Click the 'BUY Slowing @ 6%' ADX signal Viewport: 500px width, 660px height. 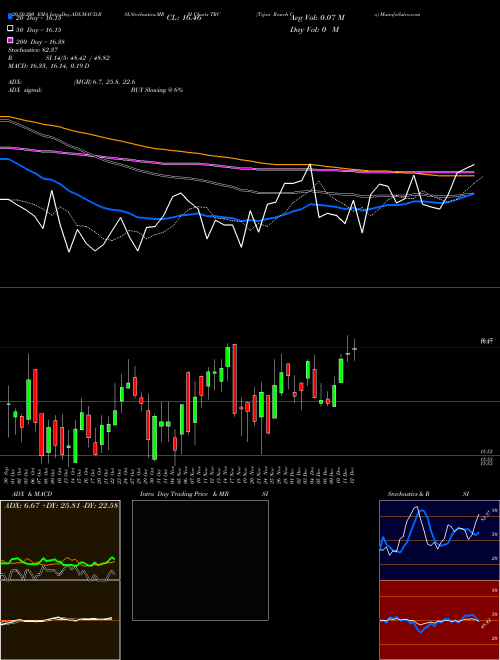(157, 90)
